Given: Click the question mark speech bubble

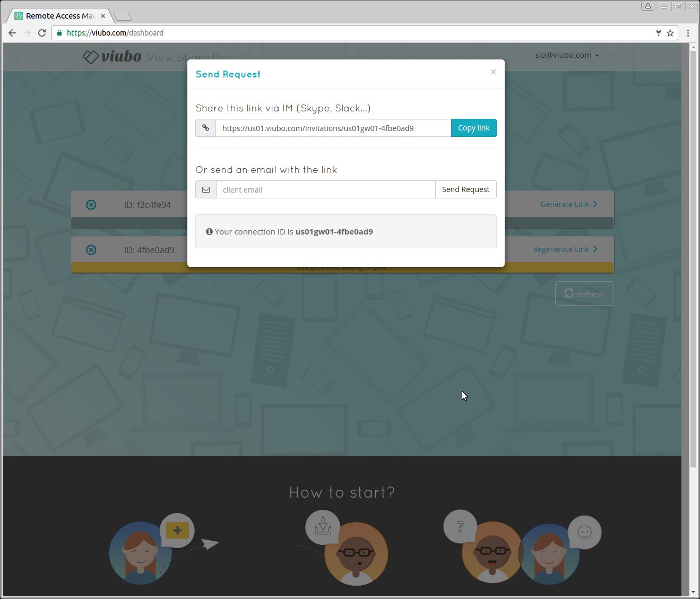Looking at the screenshot, I should [460, 526].
